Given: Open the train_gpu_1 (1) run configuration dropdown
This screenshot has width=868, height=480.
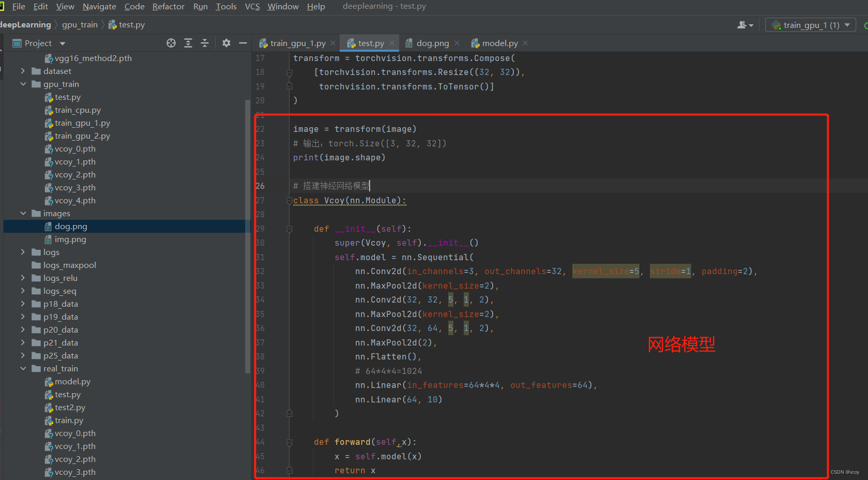Looking at the screenshot, I should point(810,25).
